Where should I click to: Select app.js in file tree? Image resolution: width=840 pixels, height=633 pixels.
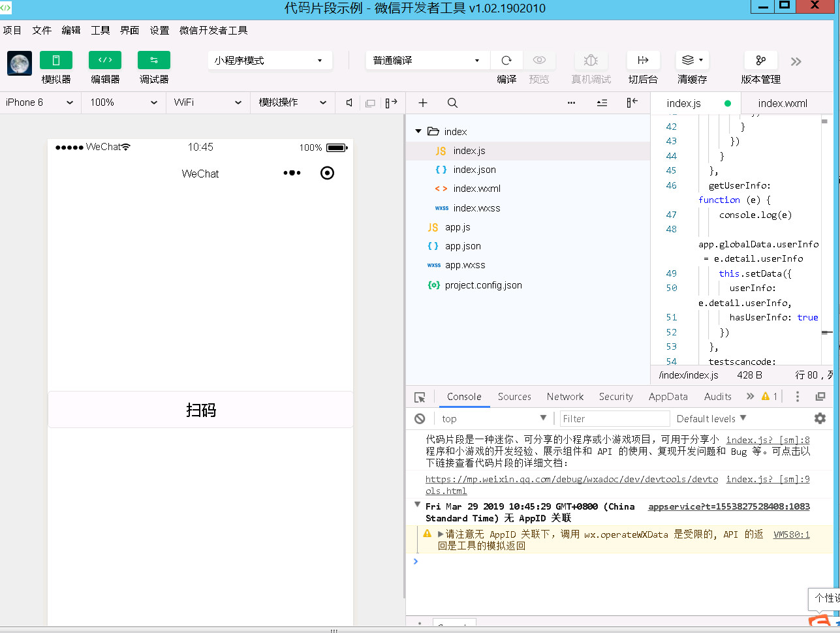(528, 227)
